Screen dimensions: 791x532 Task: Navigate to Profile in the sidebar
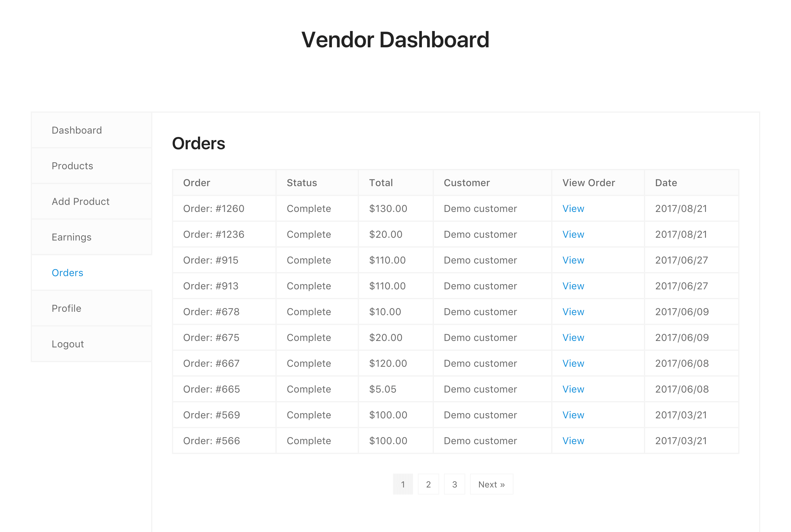[67, 308]
